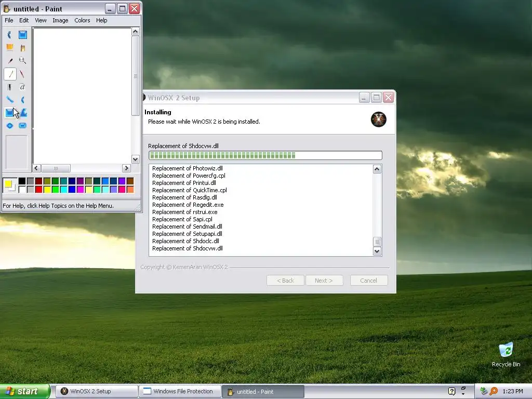The image size is (532, 399).
Task: Click the WinOSX X logo in setup header
Action: 379,119
